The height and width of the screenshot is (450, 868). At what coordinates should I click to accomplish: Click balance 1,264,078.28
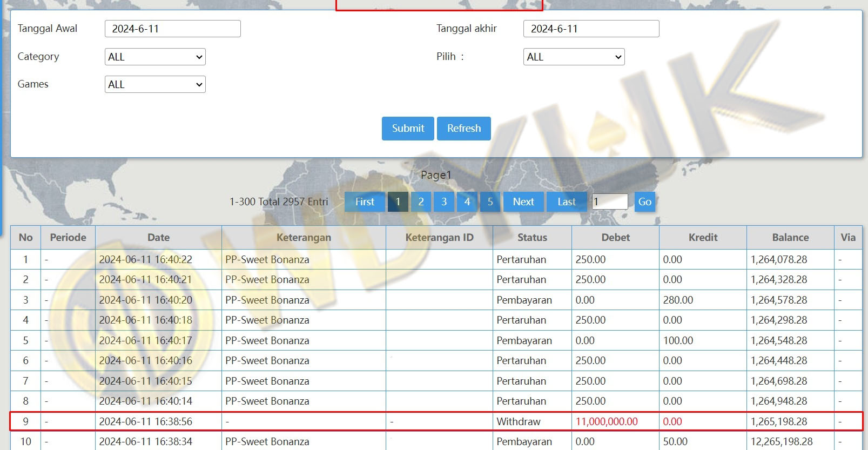click(x=779, y=259)
